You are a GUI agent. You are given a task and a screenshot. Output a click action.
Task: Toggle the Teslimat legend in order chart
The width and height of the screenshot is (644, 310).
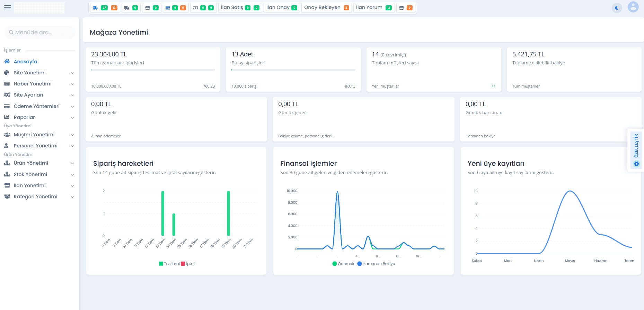(169, 264)
